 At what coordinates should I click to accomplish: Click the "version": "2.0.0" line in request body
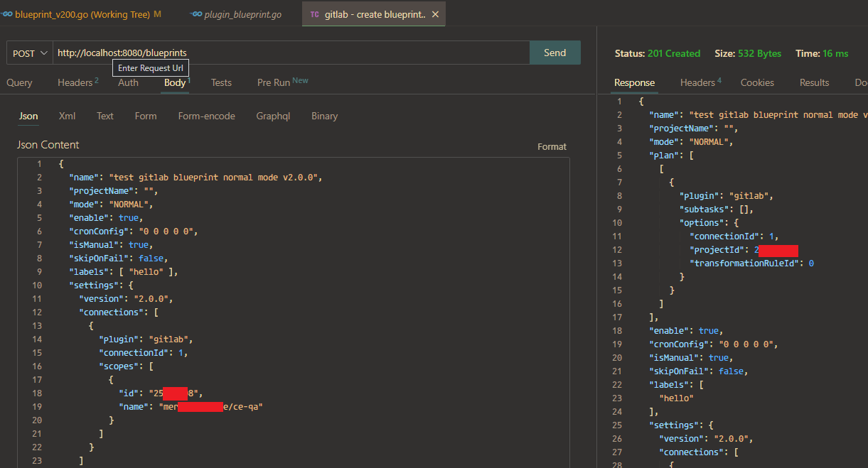[126, 298]
